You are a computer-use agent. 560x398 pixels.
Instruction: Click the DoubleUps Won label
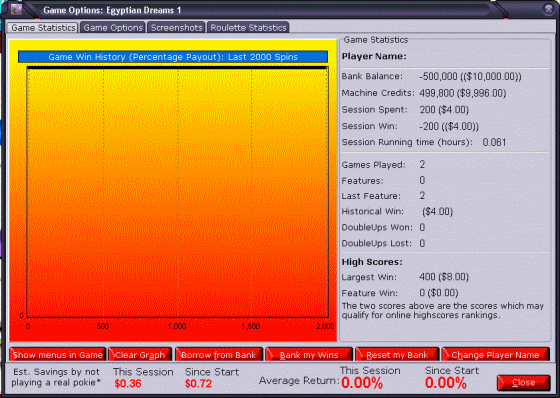click(377, 228)
